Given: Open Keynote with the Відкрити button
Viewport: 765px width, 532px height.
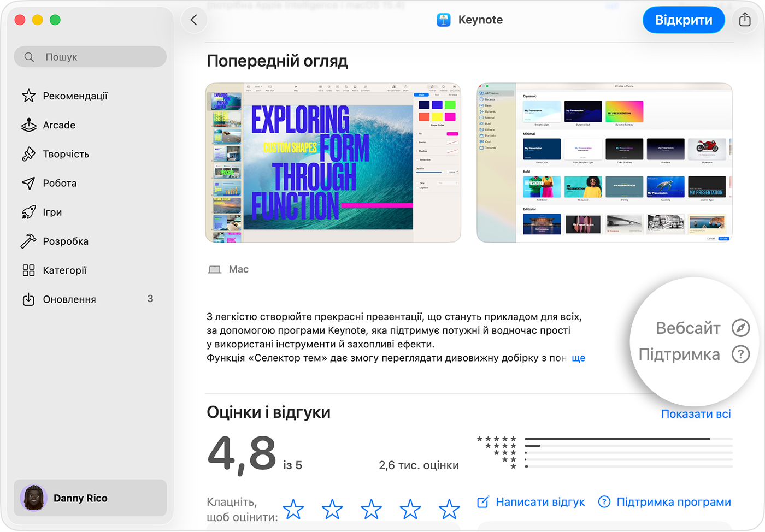Looking at the screenshot, I should click(684, 20).
